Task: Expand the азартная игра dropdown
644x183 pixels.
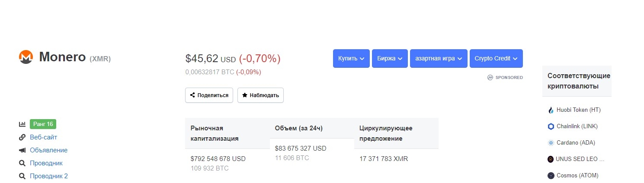Action: point(439,58)
